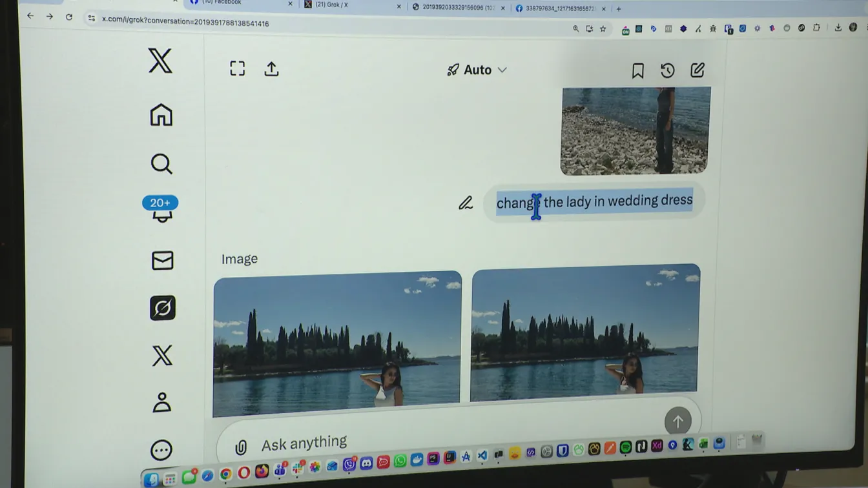Reload the current page
The image size is (868, 488).
[69, 17]
